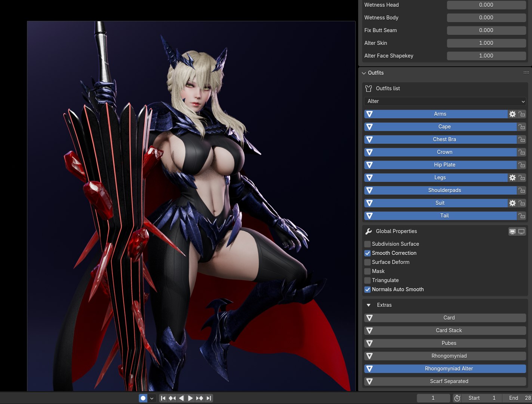Collapse the Outfits panel
The height and width of the screenshot is (404, 532).
coord(364,73)
